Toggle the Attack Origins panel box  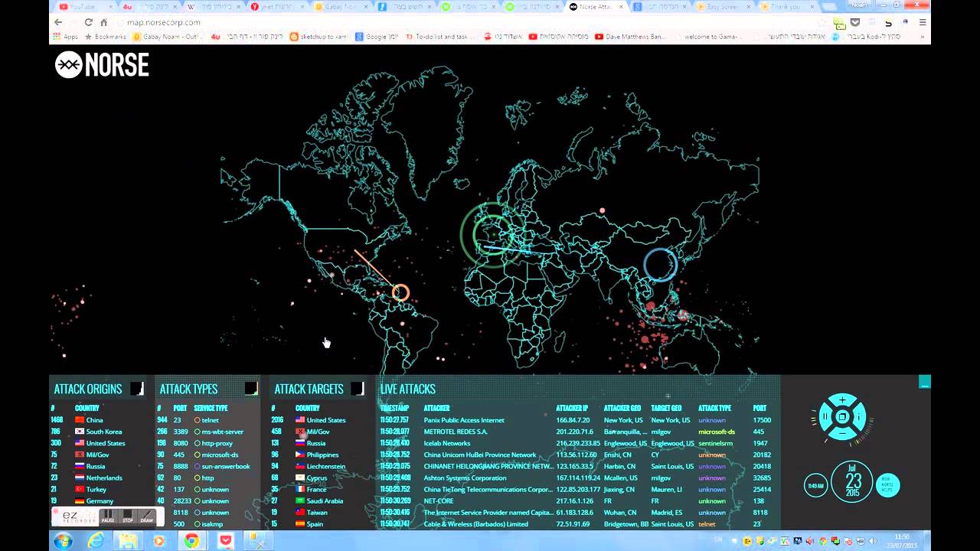click(x=137, y=389)
